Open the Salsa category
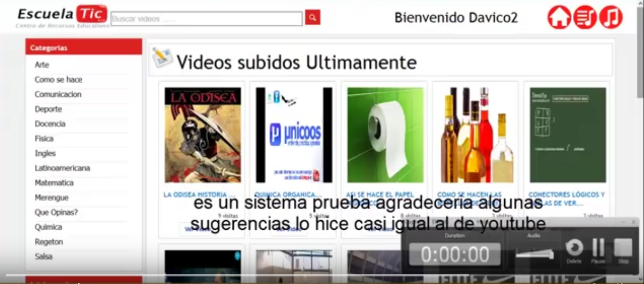Image resolution: width=644 pixels, height=284 pixels. coord(43,256)
